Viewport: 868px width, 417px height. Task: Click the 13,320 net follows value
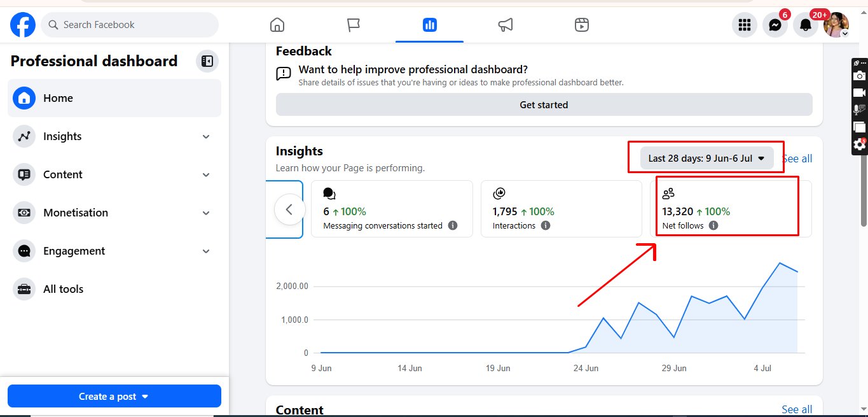point(678,211)
